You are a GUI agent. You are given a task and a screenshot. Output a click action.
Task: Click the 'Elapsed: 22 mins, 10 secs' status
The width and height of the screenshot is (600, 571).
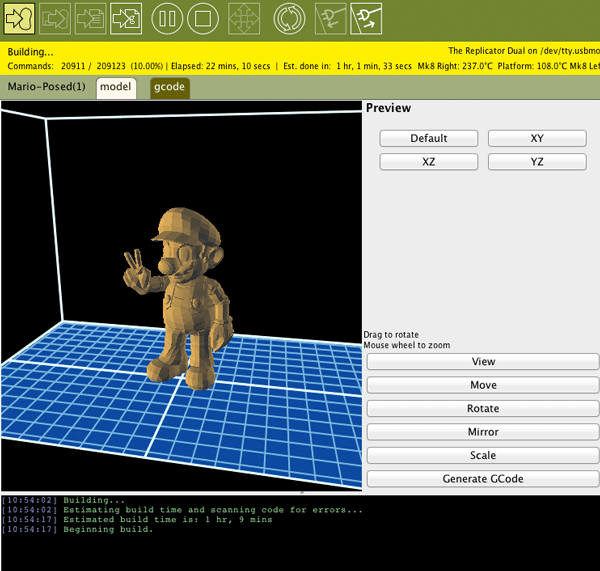click(220, 66)
